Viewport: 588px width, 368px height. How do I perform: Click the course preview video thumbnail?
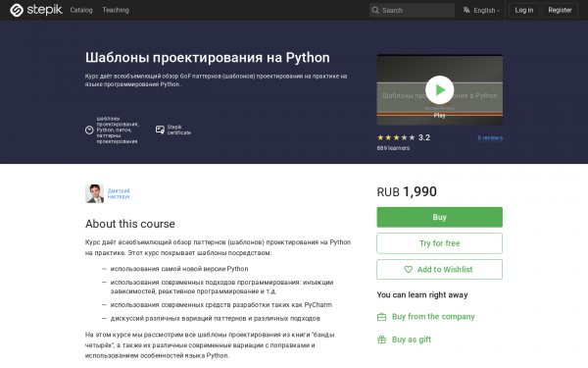(x=439, y=89)
